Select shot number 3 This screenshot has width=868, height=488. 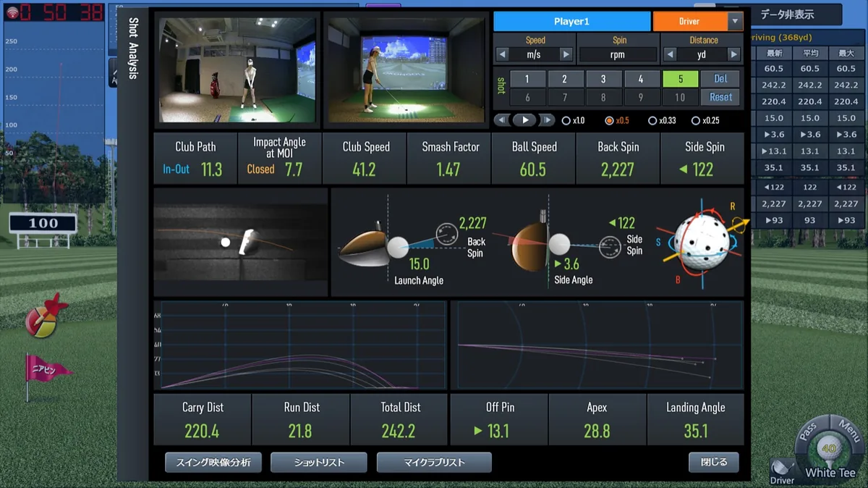pos(603,79)
